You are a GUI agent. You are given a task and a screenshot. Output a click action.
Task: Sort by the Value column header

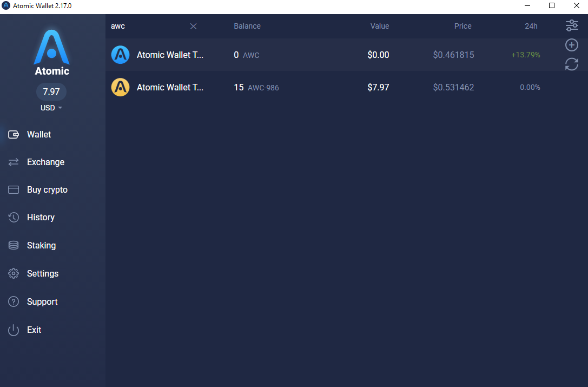tap(380, 26)
